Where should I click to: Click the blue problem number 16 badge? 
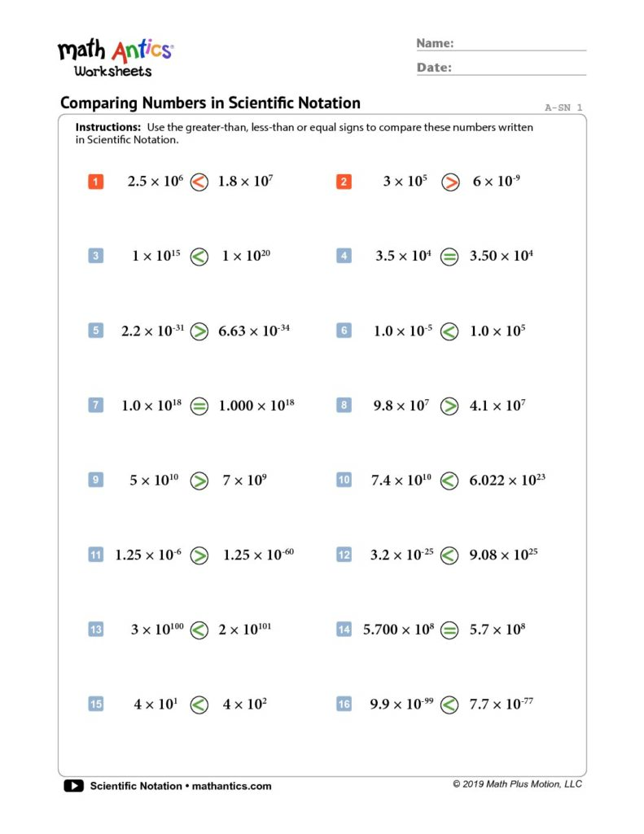(x=344, y=705)
